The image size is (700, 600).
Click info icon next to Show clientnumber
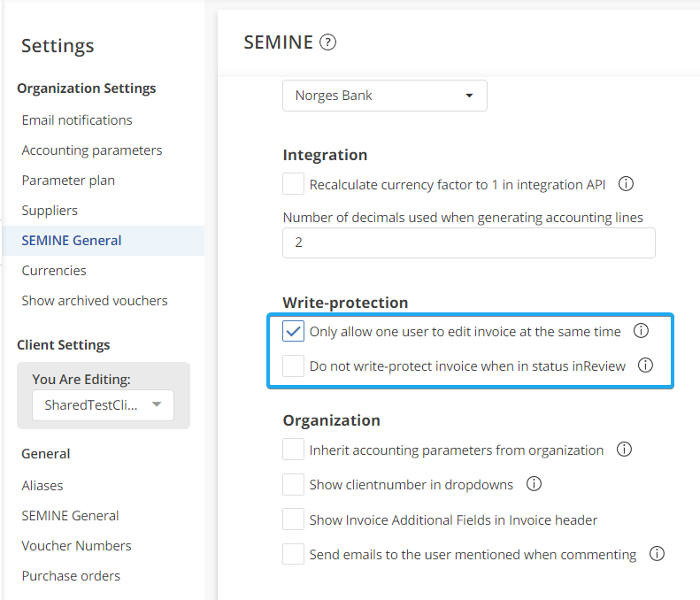click(x=534, y=484)
